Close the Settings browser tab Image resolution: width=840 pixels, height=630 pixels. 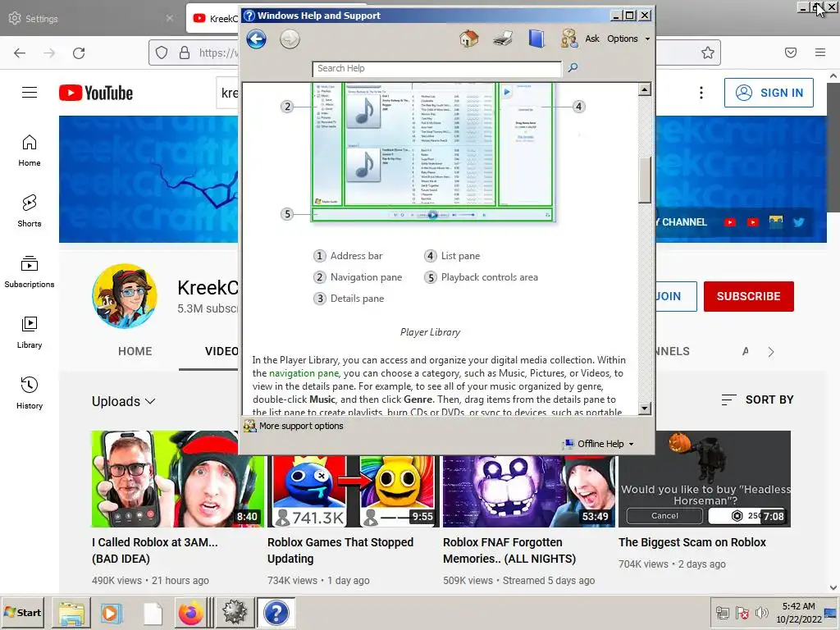(170, 18)
